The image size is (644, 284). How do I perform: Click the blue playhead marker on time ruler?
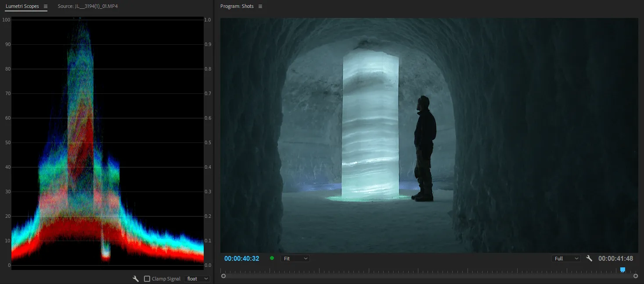[622, 270]
